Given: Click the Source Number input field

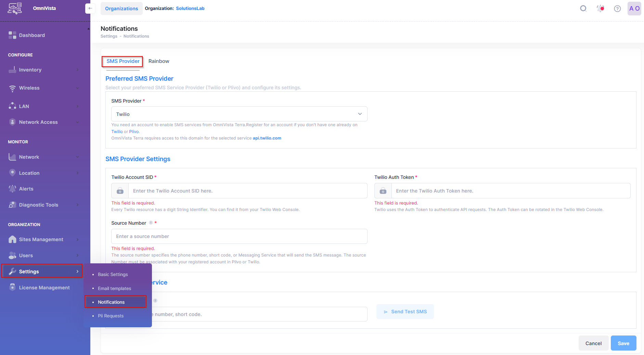Looking at the screenshot, I should pyautogui.click(x=239, y=236).
